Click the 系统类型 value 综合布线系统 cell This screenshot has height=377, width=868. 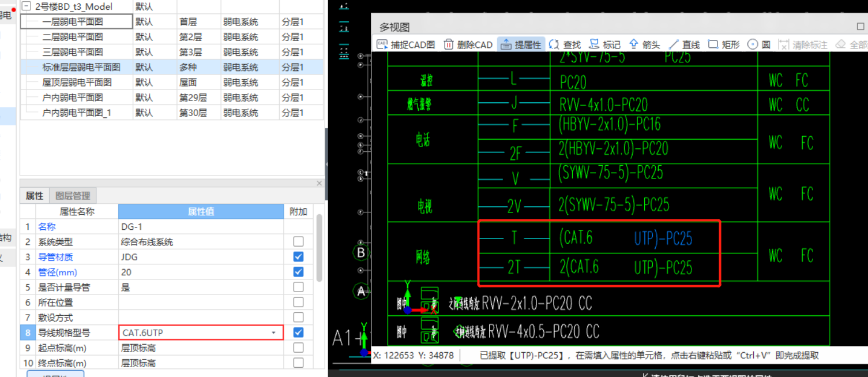coord(201,241)
